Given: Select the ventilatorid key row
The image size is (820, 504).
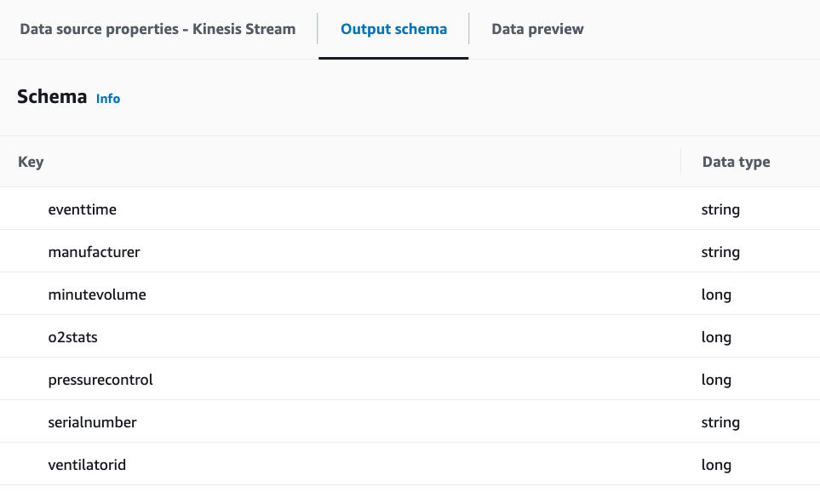Looking at the screenshot, I should click(87, 465).
